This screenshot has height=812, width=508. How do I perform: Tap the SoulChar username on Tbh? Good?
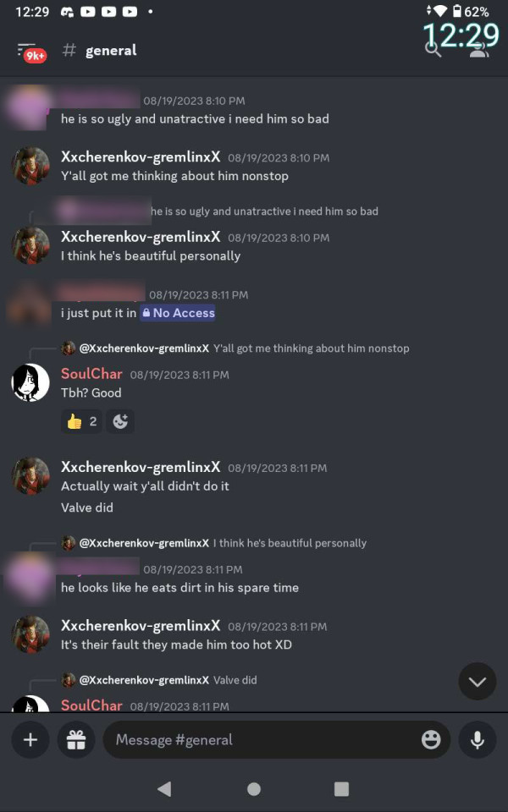[91, 374]
